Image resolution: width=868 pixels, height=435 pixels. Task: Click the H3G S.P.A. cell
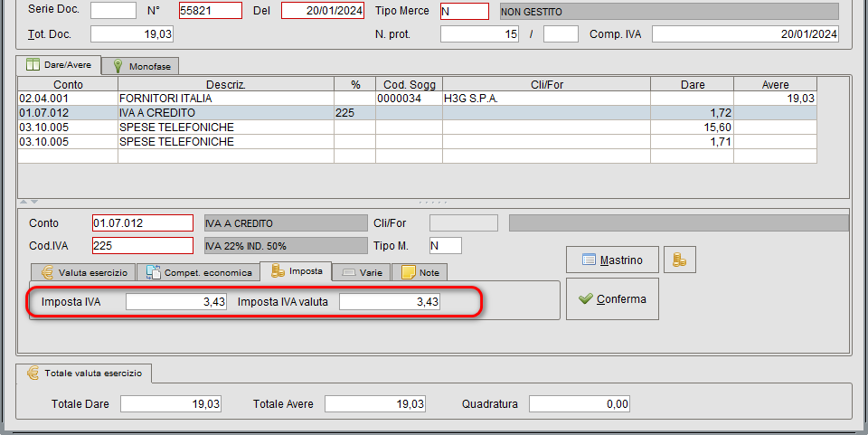(x=546, y=99)
